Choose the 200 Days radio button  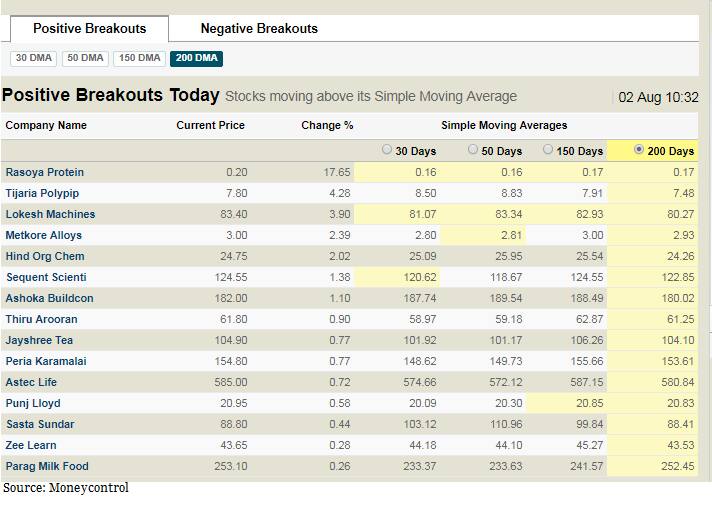[638, 149]
